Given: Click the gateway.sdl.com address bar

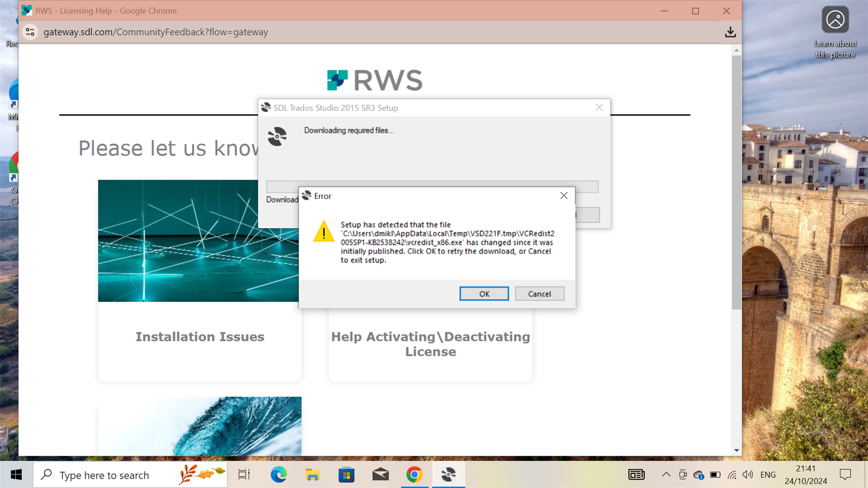Looking at the screenshot, I should 156,32.
